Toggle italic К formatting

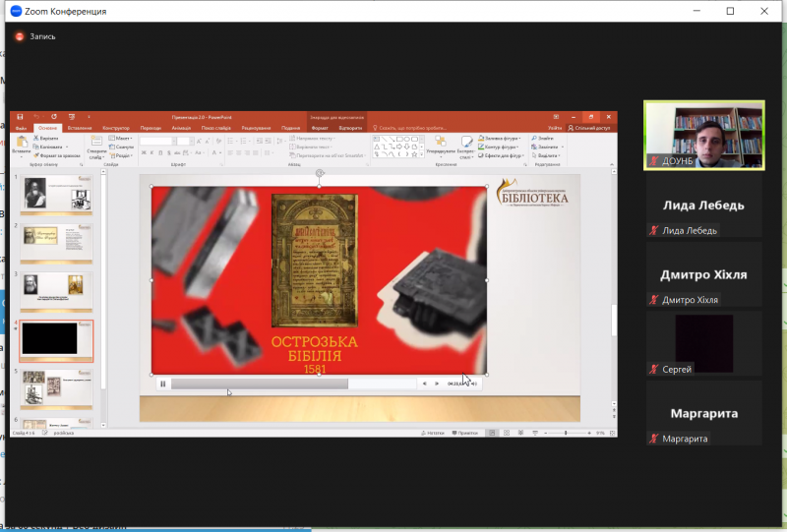coord(152,152)
